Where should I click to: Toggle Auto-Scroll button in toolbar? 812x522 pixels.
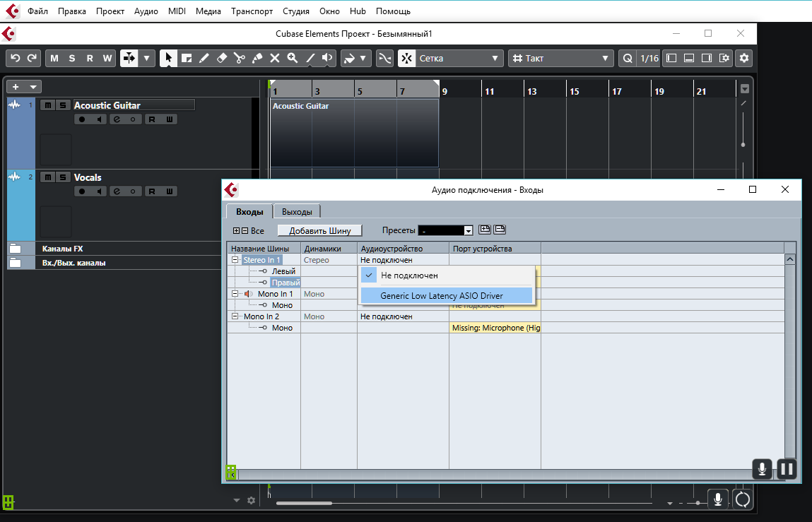pyautogui.click(x=129, y=58)
